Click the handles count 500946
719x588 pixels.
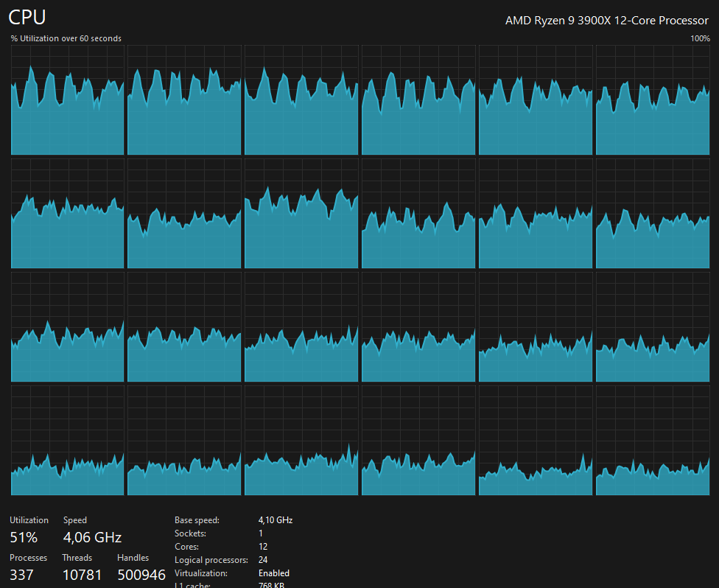(x=141, y=575)
